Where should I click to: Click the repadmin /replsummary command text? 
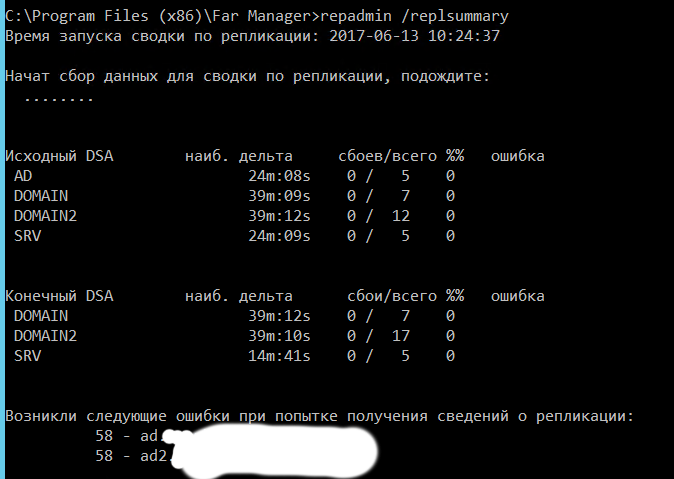[x=414, y=16]
